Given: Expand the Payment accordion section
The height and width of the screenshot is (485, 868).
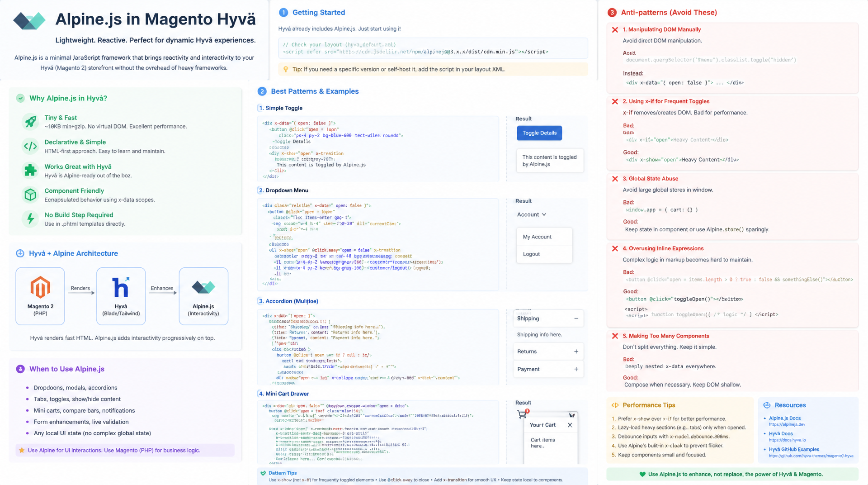Looking at the screenshot, I should point(548,369).
